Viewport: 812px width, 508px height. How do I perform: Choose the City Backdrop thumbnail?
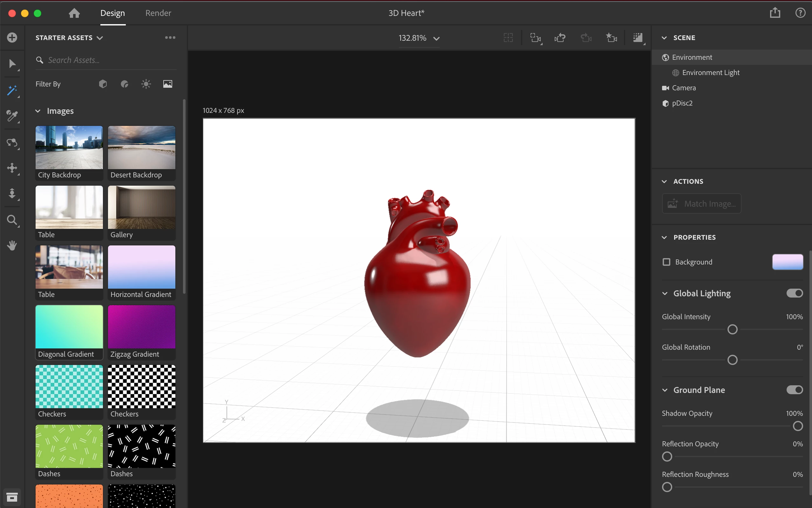tap(69, 148)
